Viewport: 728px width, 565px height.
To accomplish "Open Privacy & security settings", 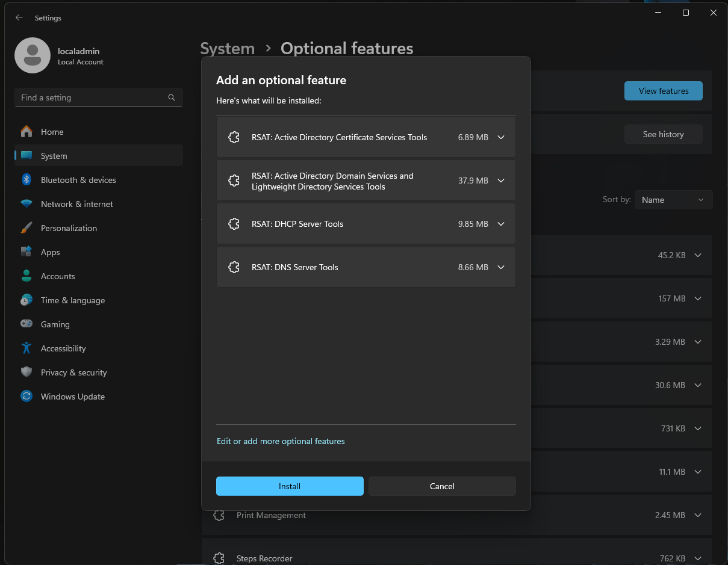I will click(73, 372).
